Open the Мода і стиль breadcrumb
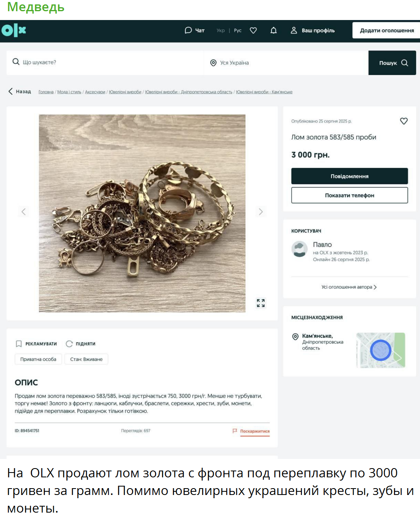The height and width of the screenshot is (523, 420). pyautogui.click(x=69, y=92)
